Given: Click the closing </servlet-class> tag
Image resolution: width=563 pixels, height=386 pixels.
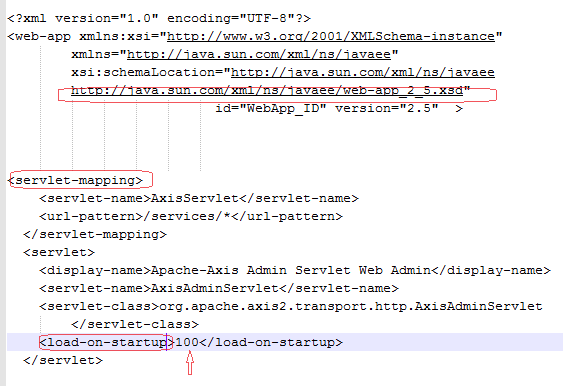Looking at the screenshot, I should tap(135, 324).
